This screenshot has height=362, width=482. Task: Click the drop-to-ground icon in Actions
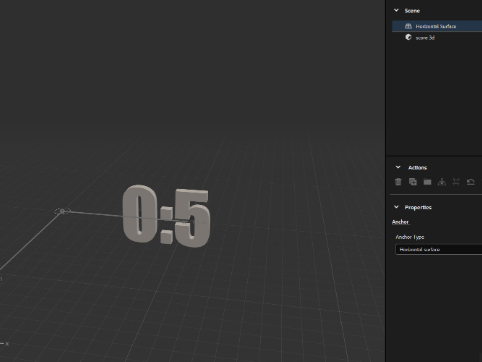tap(442, 182)
